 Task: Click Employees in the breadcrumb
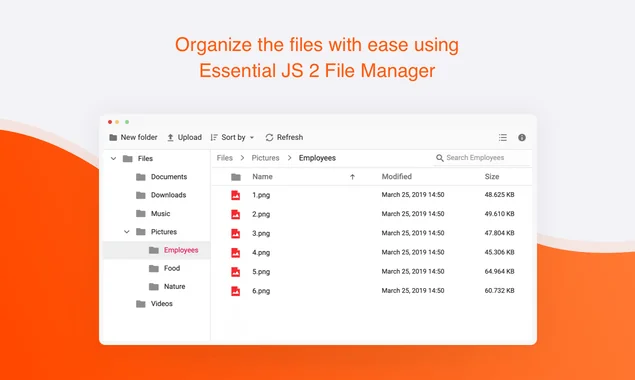(x=317, y=158)
